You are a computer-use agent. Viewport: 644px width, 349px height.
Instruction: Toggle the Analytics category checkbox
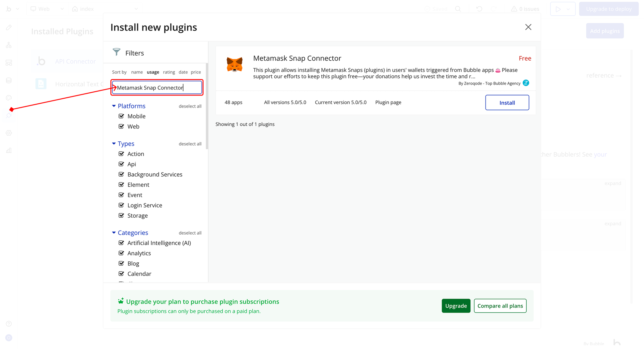tap(121, 253)
